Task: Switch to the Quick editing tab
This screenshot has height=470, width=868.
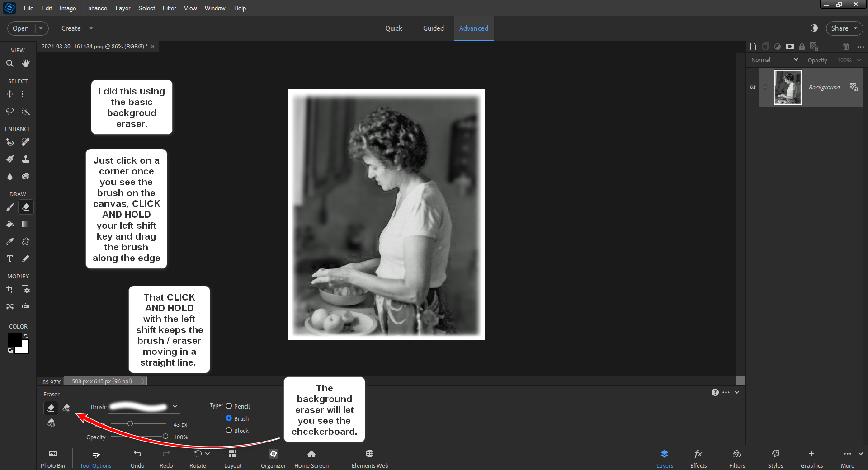Action: click(393, 28)
